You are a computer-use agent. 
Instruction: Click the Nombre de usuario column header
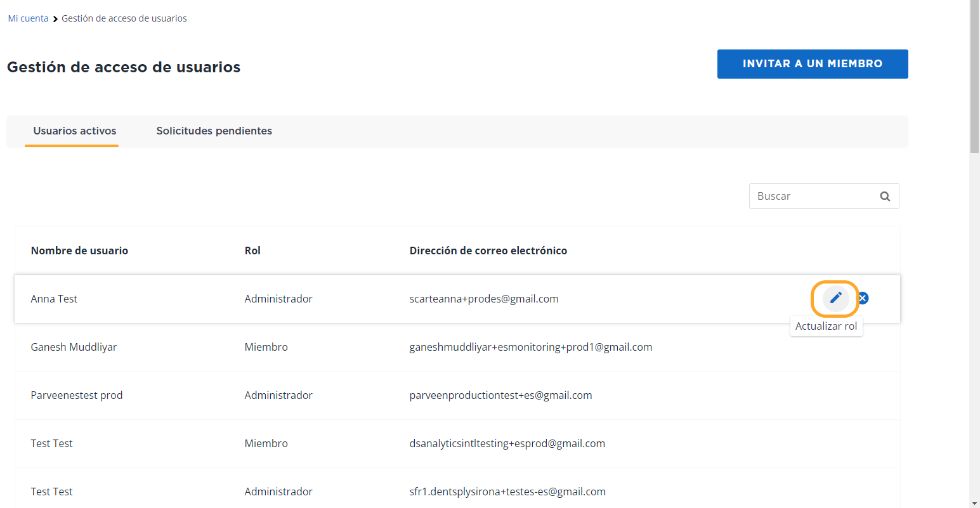(79, 251)
